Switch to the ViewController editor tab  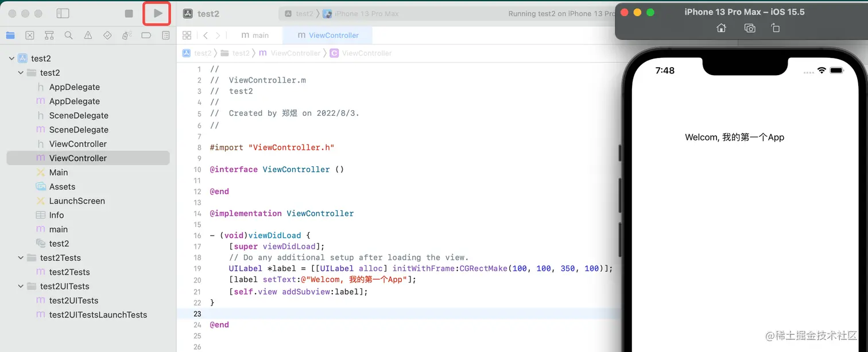328,36
